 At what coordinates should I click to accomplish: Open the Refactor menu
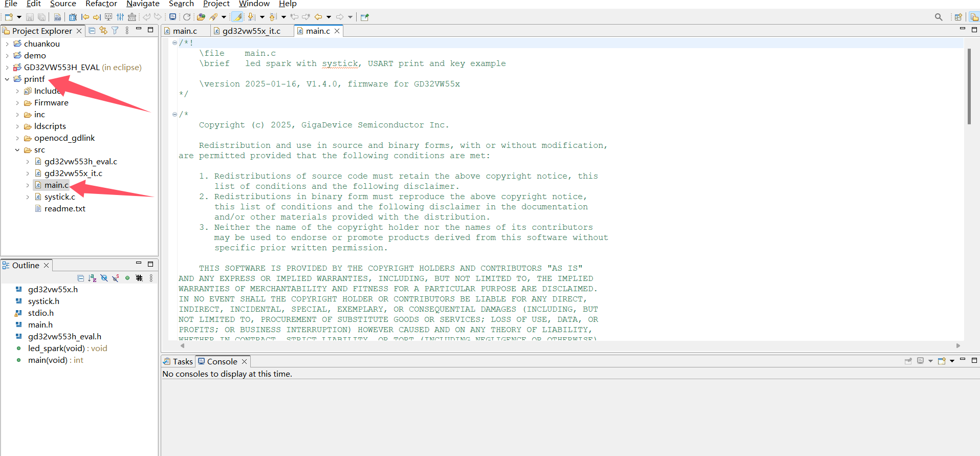[101, 4]
